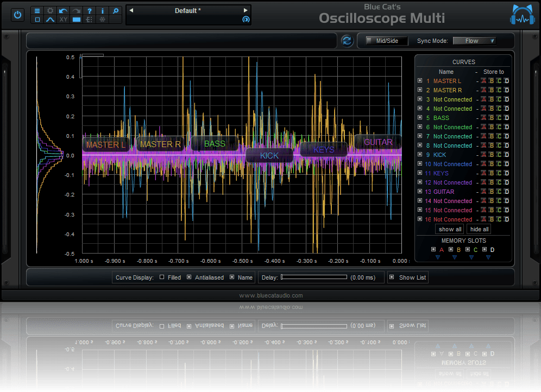Open the question mark help icon
The image size is (541, 392).
click(89, 10)
